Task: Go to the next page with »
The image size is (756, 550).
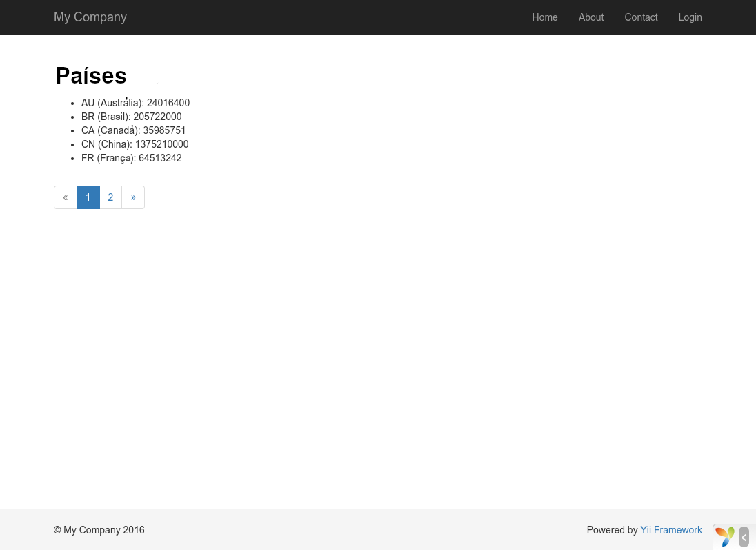Action: tap(133, 197)
